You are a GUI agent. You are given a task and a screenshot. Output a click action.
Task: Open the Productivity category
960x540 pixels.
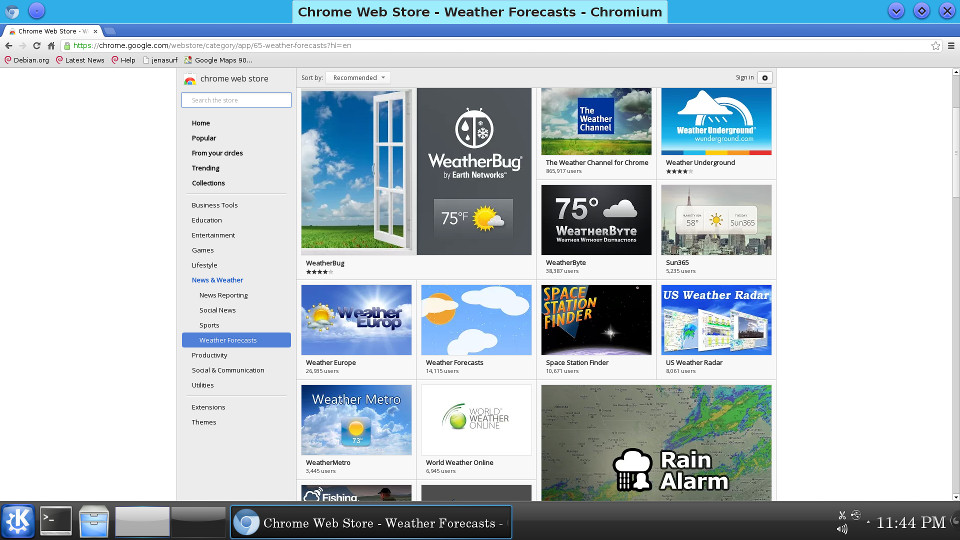click(209, 356)
